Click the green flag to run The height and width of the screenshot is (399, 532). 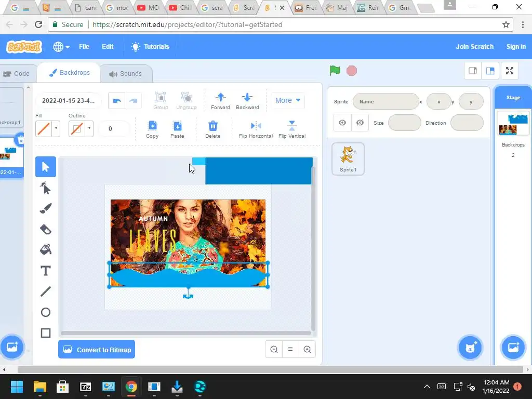click(335, 71)
